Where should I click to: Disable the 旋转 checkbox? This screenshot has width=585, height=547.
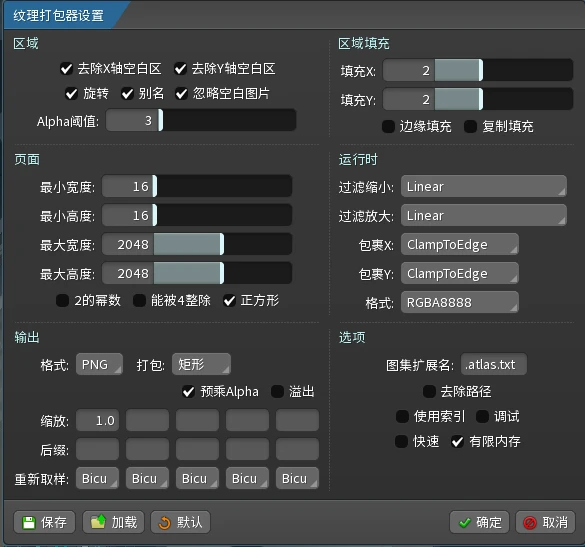tap(71, 93)
